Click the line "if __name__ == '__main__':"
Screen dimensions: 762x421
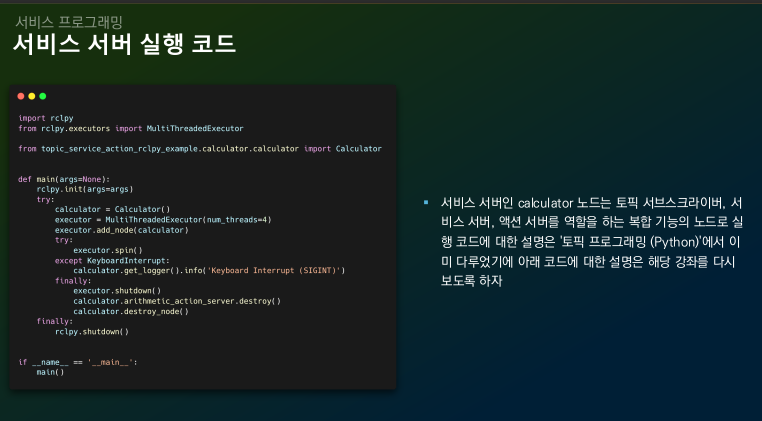point(78,362)
